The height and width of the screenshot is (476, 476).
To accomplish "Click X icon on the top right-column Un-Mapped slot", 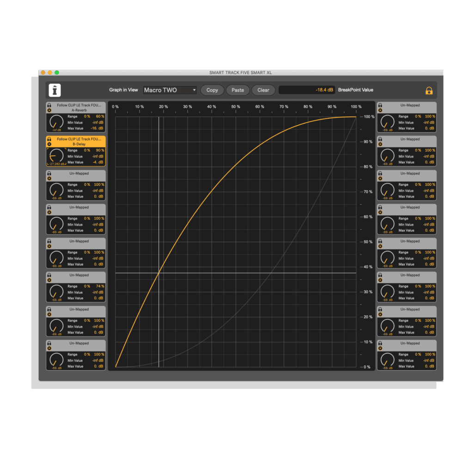I will tap(380, 110).
